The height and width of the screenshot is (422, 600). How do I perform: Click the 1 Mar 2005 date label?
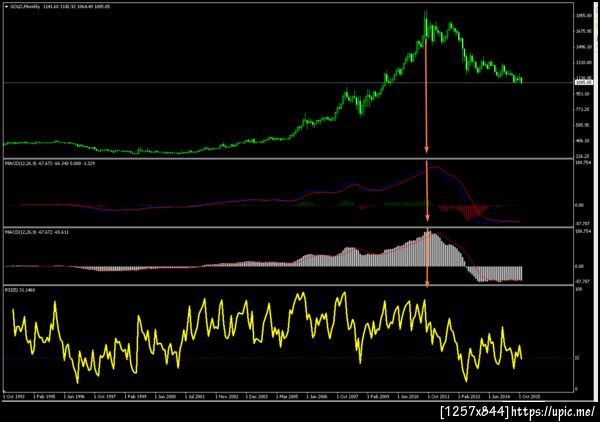tap(287, 397)
